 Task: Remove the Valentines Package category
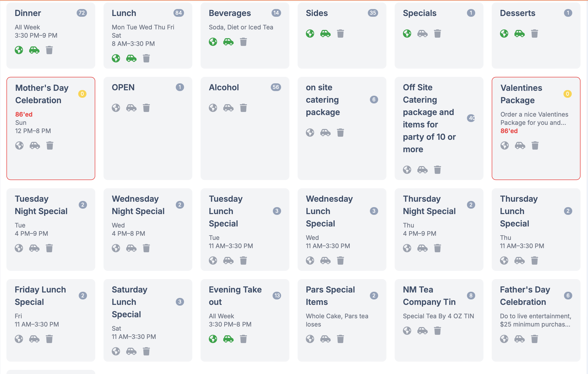pos(535,145)
